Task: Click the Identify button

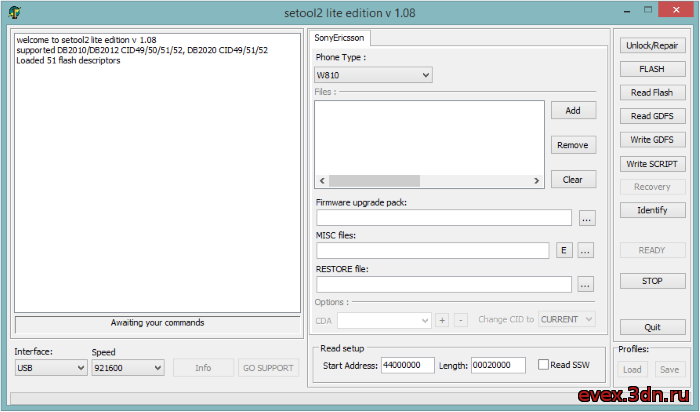Action: [652, 210]
